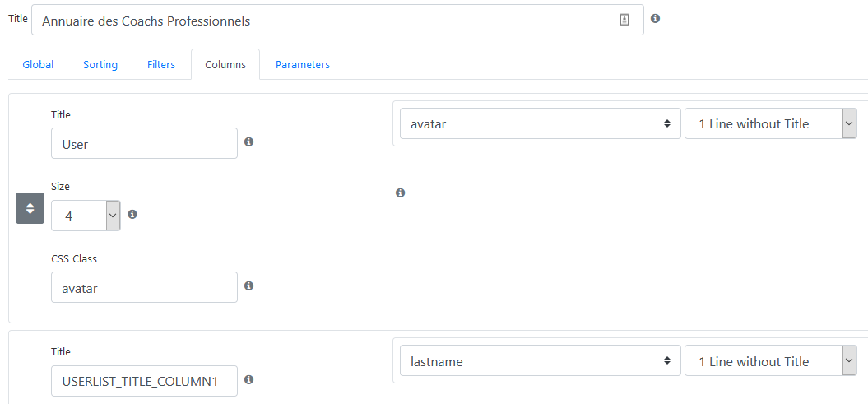Image resolution: width=868 pixels, height=404 pixels.
Task: Open the Filters tab
Action: tap(161, 65)
